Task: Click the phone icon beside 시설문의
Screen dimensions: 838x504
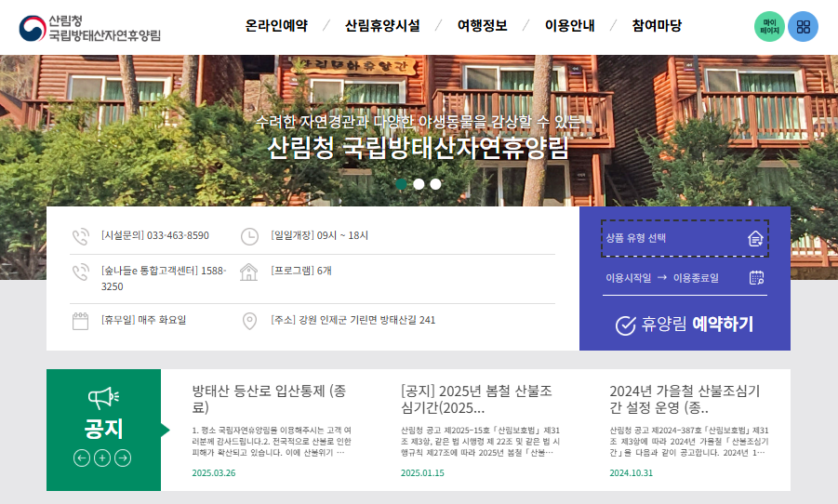Action: pyautogui.click(x=81, y=236)
